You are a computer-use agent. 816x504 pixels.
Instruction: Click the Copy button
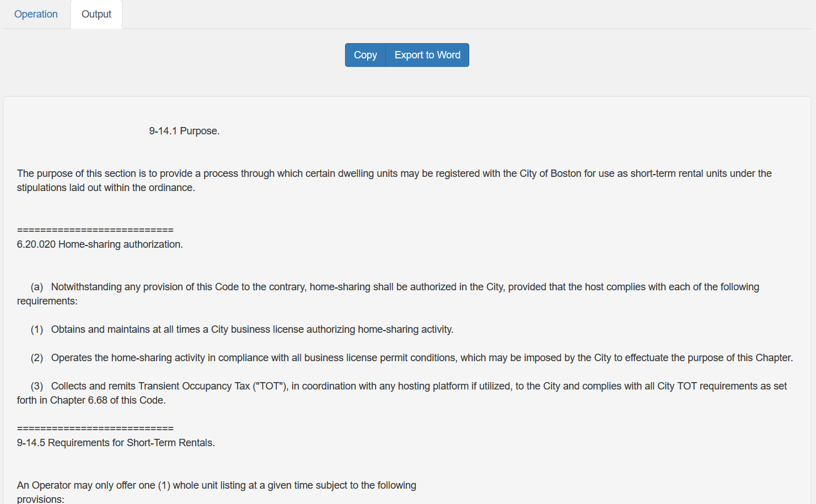tap(365, 55)
